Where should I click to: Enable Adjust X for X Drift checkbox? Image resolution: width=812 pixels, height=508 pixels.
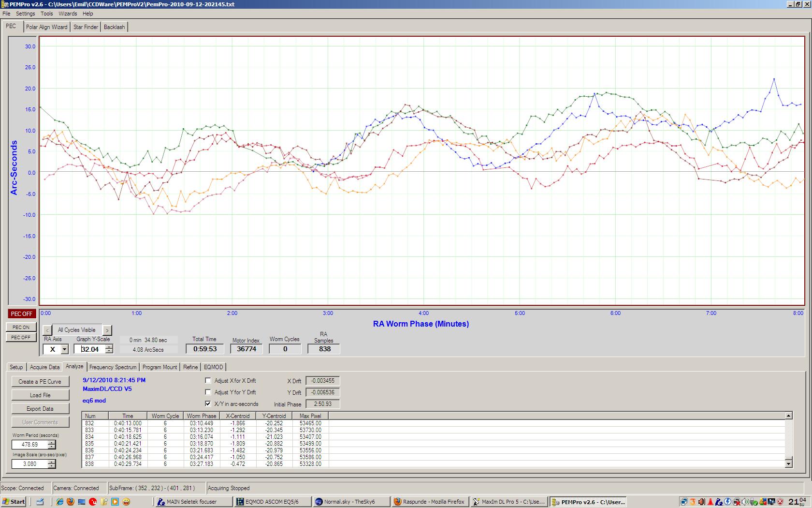tap(208, 381)
